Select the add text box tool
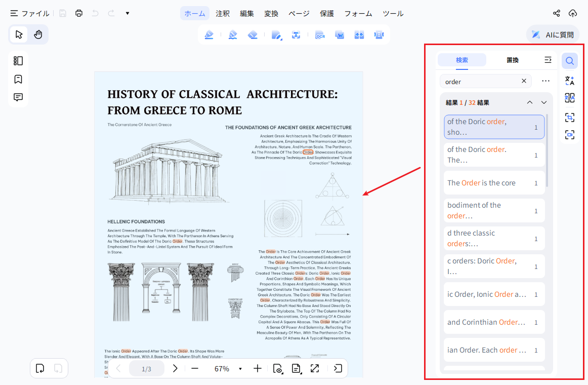Viewport: 588px width, 385px height. [x=296, y=35]
